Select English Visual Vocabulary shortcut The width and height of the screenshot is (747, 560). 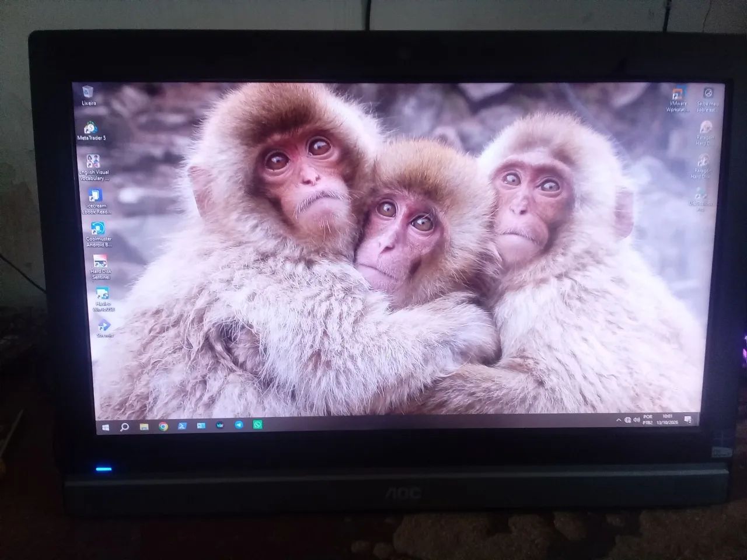93,167
